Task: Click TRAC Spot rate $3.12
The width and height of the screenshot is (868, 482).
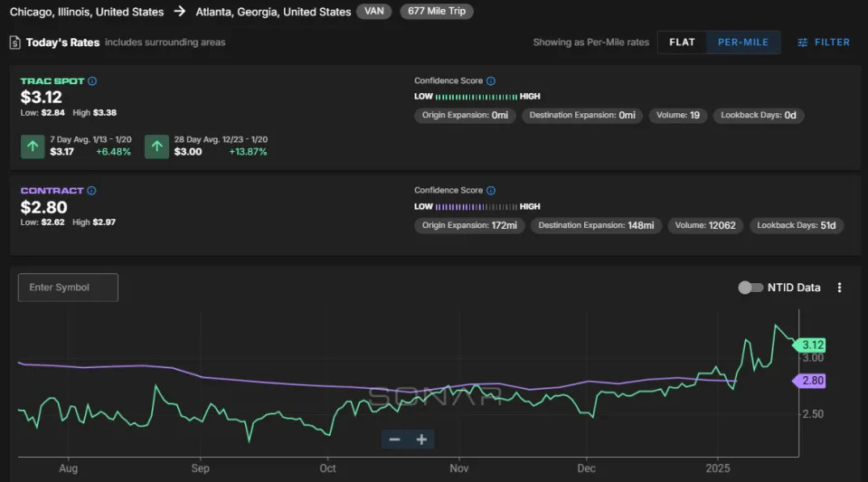Action: 42,98
